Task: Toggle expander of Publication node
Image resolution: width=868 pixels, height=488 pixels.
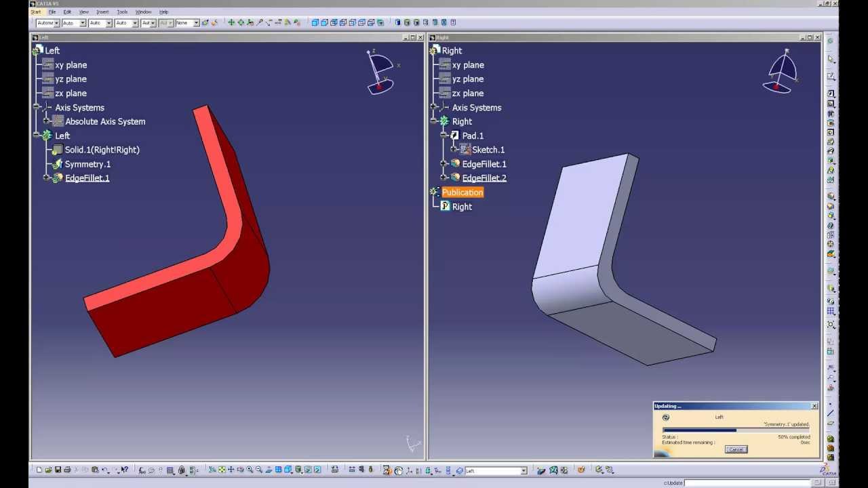Action: [x=433, y=192]
